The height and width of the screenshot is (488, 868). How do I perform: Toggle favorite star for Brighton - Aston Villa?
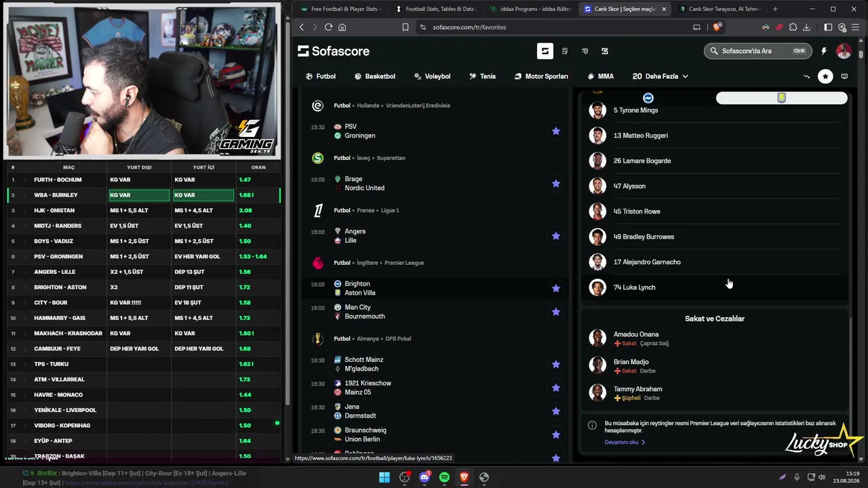pyautogui.click(x=556, y=288)
